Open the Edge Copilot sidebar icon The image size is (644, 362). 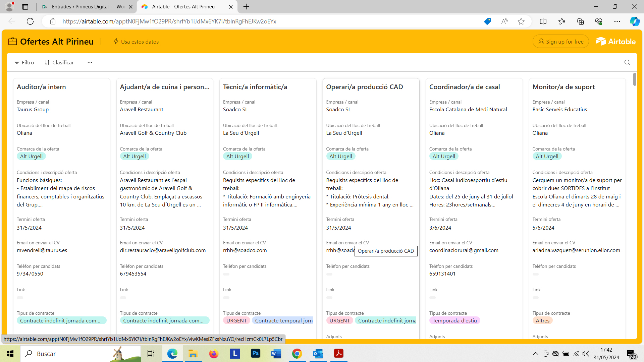tap(634, 21)
